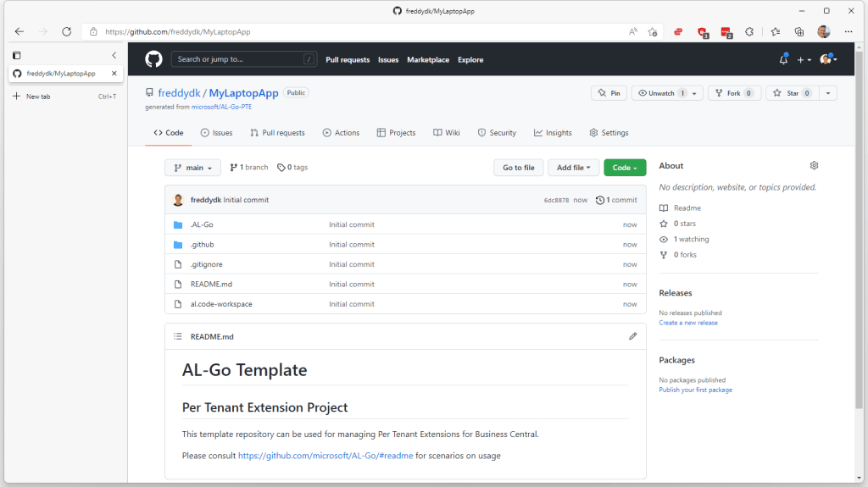This screenshot has width=868, height=487.
Task: Click the tab actions menu icon
Action: (17, 55)
